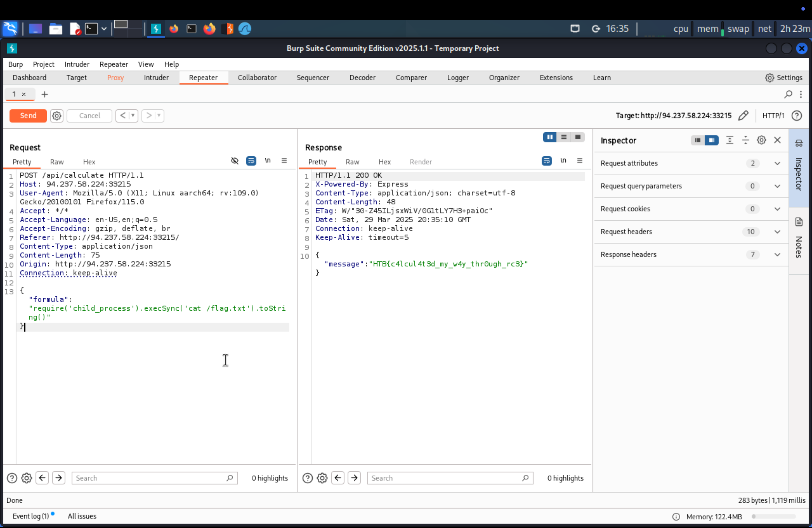Image resolution: width=812 pixels, height=528 pixels.
Task: Collapse all Inspector sections
Action: (745, 140)
